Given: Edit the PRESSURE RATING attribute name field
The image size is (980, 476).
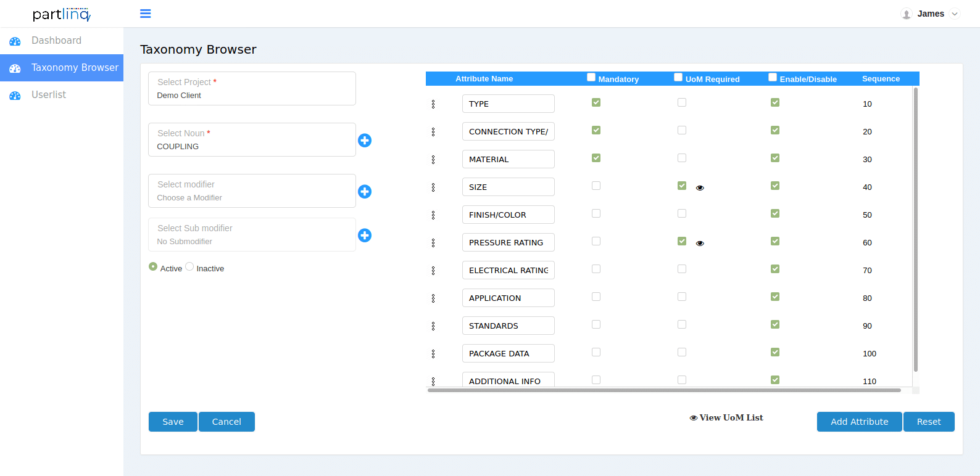Looking at the screenshot, I should coord(509,242).
